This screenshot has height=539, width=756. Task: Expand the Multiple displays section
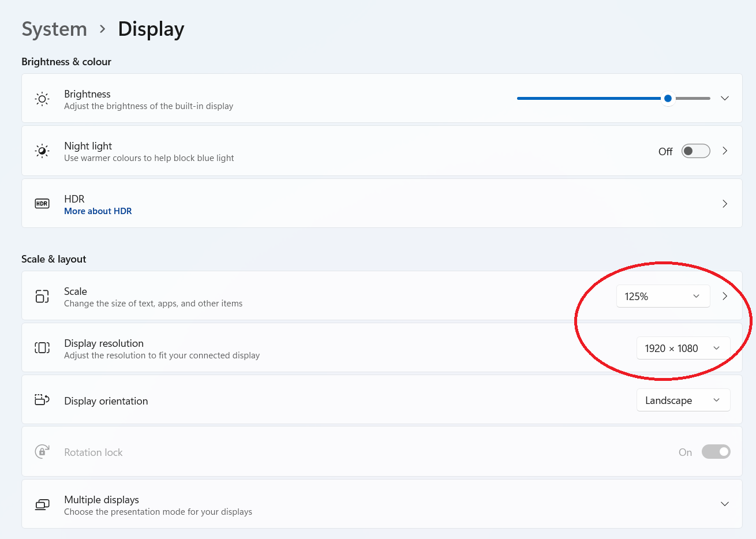(725, 504)
